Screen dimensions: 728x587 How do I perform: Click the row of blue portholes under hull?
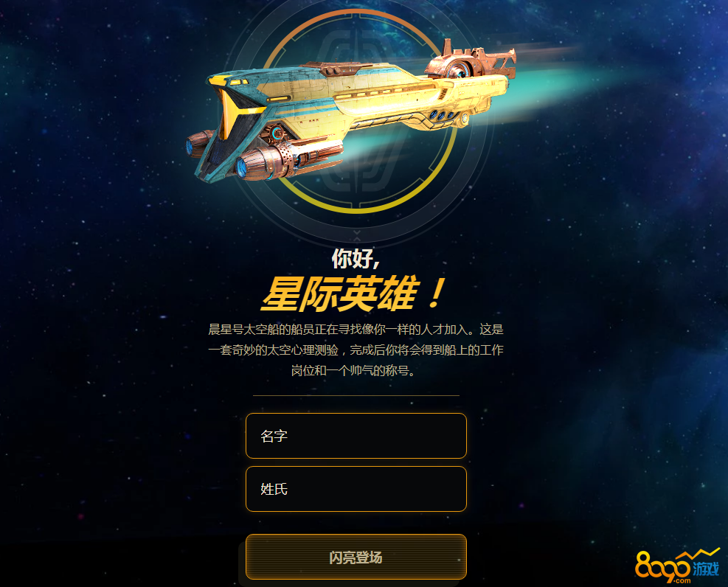(442, 116)
